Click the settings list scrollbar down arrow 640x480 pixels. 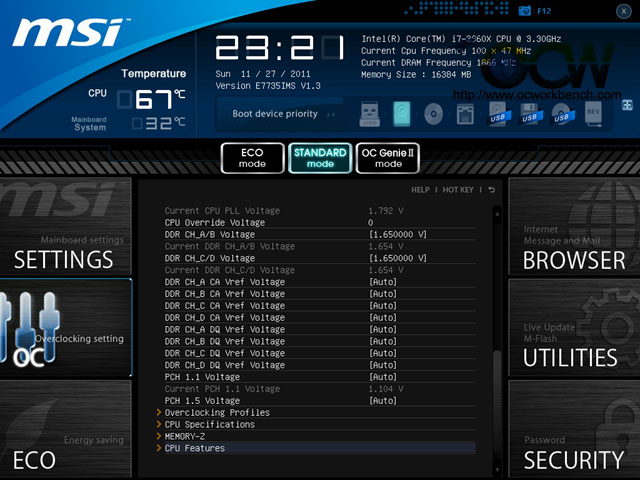(x=497, y=469)
